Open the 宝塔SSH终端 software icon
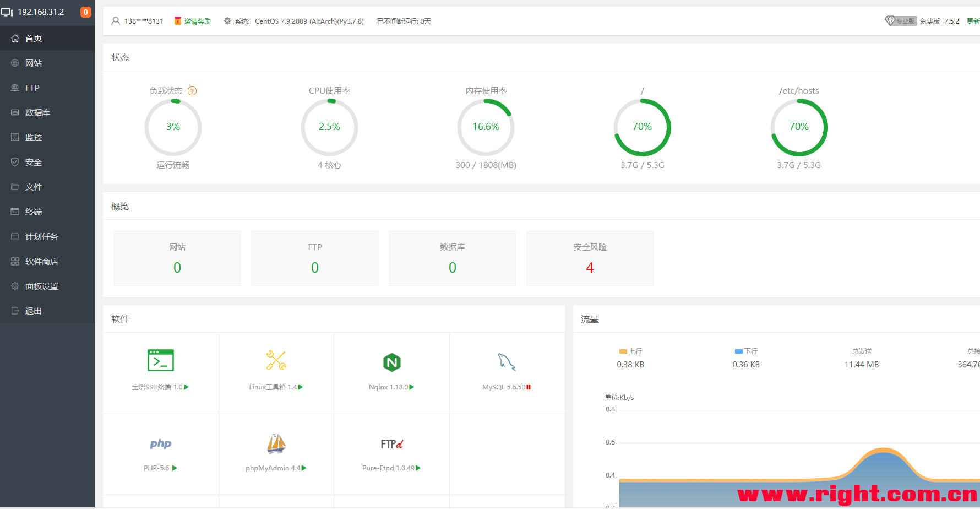 point(161,360)
